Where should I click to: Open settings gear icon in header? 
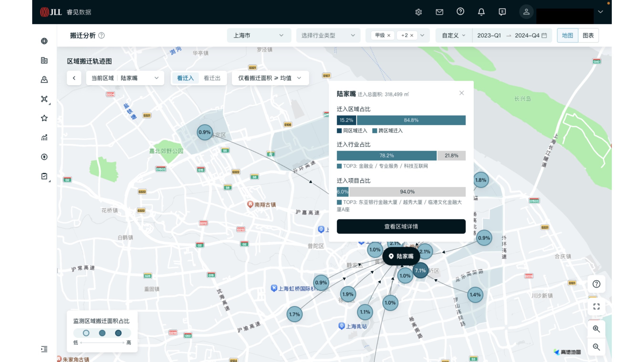[419, 12]
